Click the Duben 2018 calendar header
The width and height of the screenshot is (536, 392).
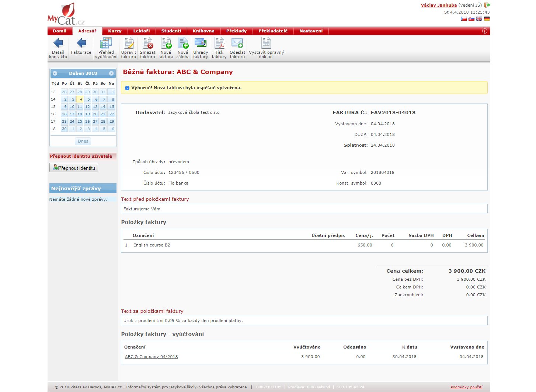pyautogui.click(x=83, y=73)
